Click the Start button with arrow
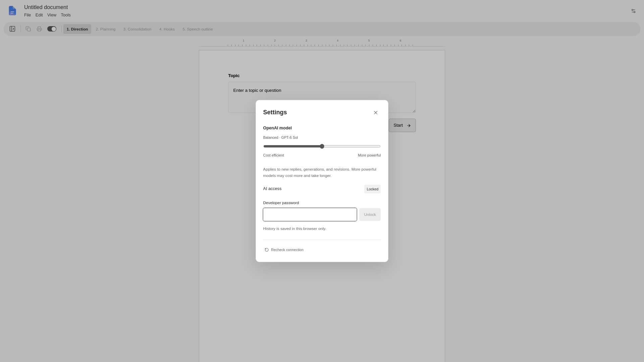Image resolution: width=644 pixels, height=362 pixels. tap(402, 125)
